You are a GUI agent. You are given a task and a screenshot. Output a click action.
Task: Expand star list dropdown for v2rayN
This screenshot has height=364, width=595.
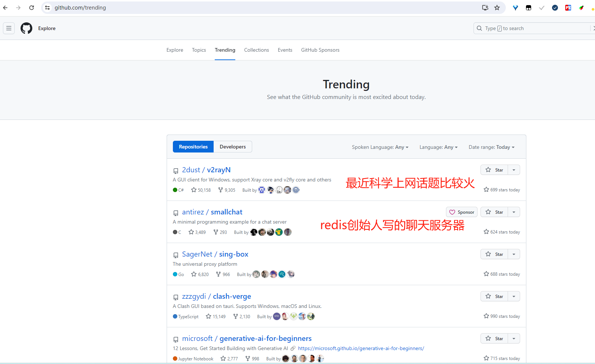coord(514,170)
